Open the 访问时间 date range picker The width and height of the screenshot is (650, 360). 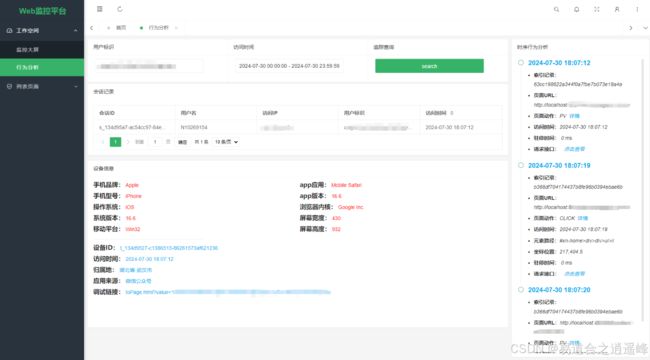pos(289,66)
